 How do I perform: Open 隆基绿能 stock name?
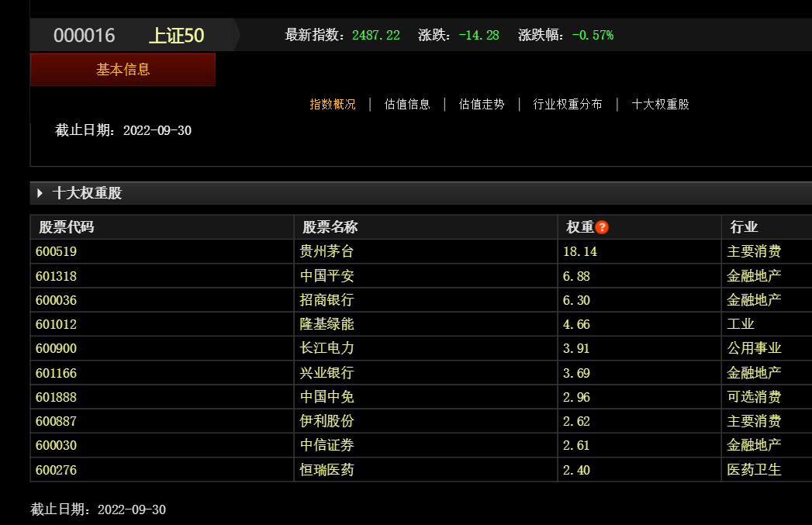tap(327, 325)
